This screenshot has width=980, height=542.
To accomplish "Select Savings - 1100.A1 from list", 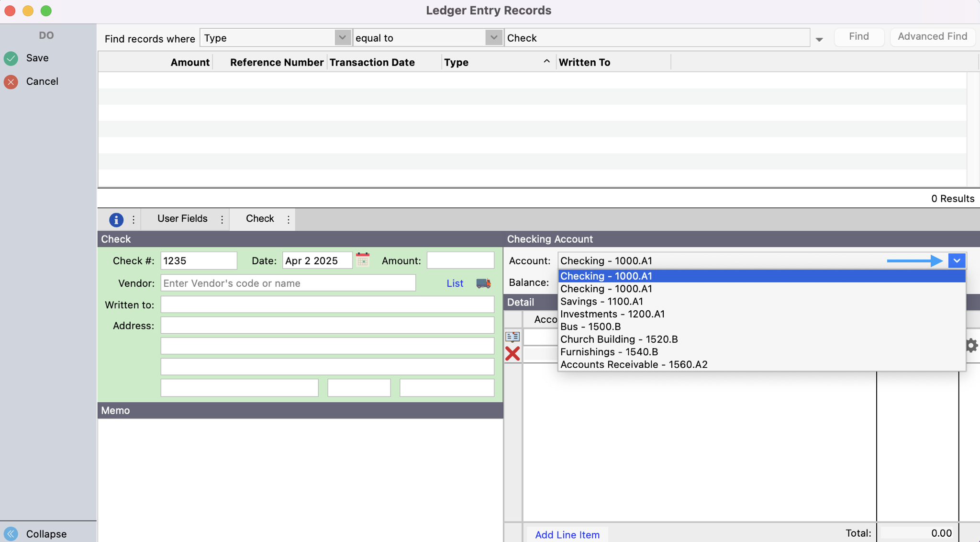I will click(x=601, y=301).
